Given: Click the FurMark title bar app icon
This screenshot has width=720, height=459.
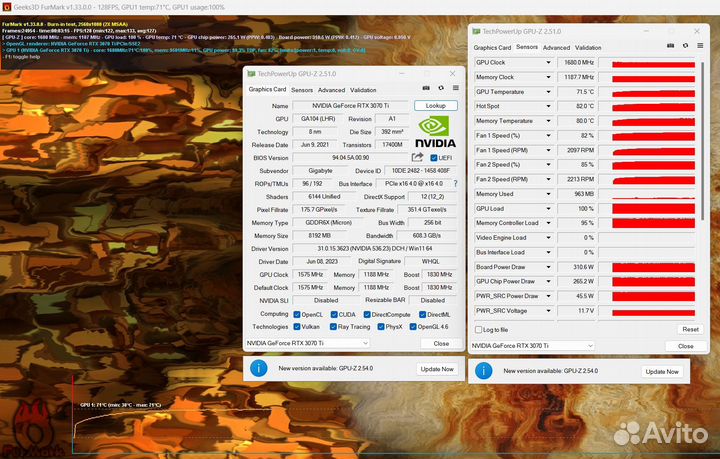Looking at the screenshot, I should 6,7.
